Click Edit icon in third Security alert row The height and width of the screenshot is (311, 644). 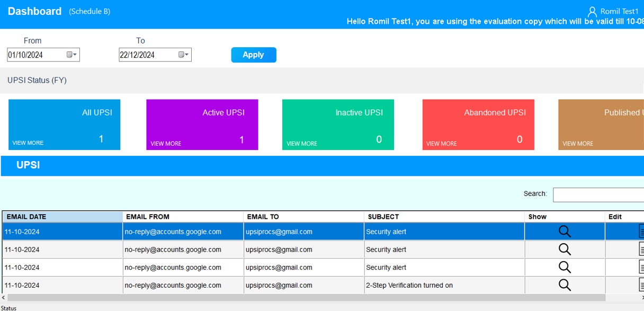(x=641, y=267)
